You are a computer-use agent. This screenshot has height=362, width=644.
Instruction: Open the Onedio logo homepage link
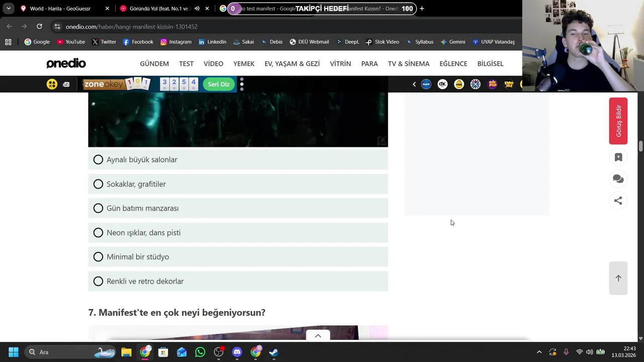tap(66, 63)
